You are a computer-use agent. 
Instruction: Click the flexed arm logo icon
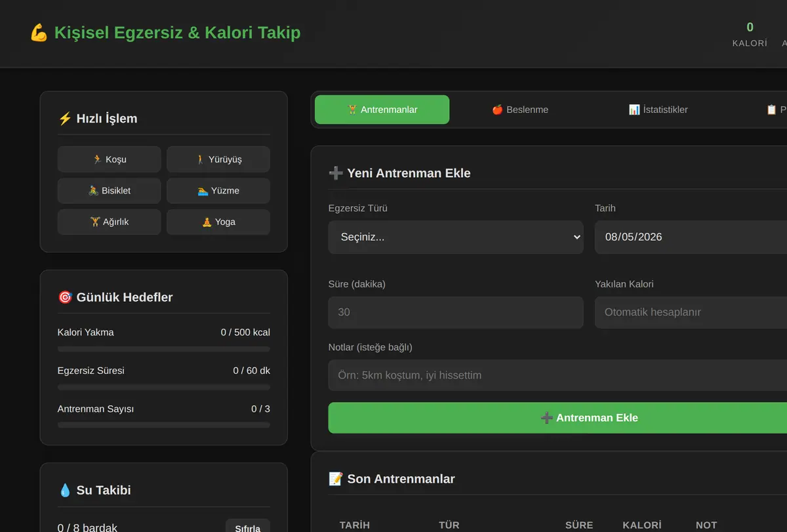pyautogui.click(x=39, y=33)
